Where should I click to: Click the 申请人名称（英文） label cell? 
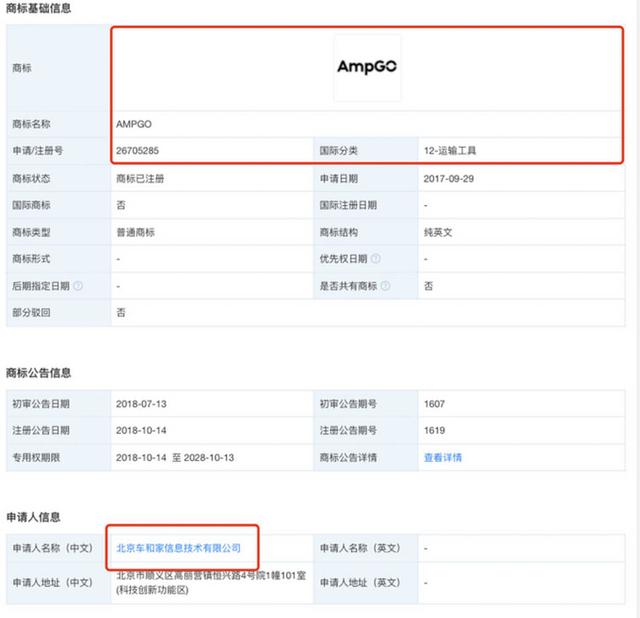(366, 548)
